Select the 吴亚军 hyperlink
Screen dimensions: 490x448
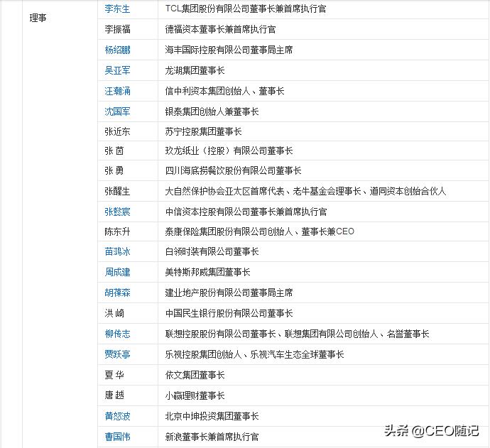coord(117,70)
